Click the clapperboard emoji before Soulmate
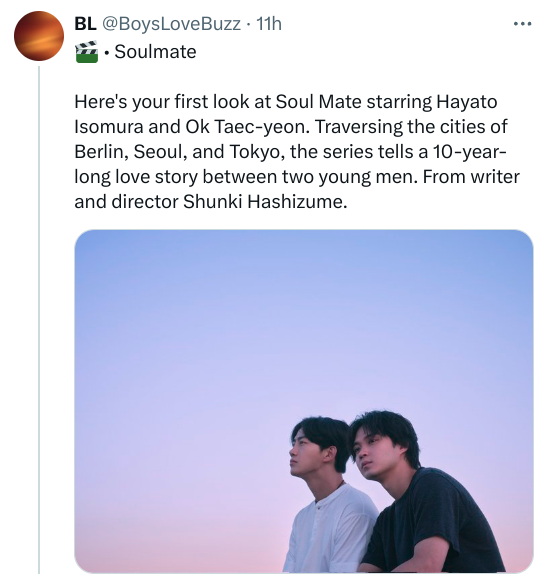This screenshot has width=554, height=574. 86,52
